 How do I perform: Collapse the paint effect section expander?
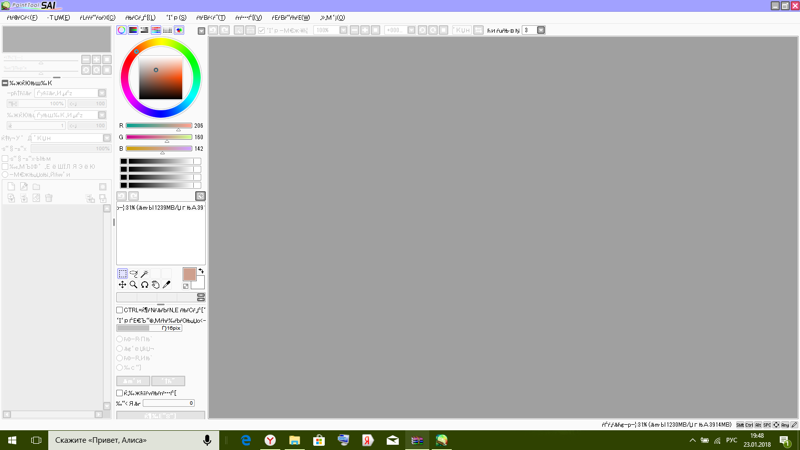5,83
